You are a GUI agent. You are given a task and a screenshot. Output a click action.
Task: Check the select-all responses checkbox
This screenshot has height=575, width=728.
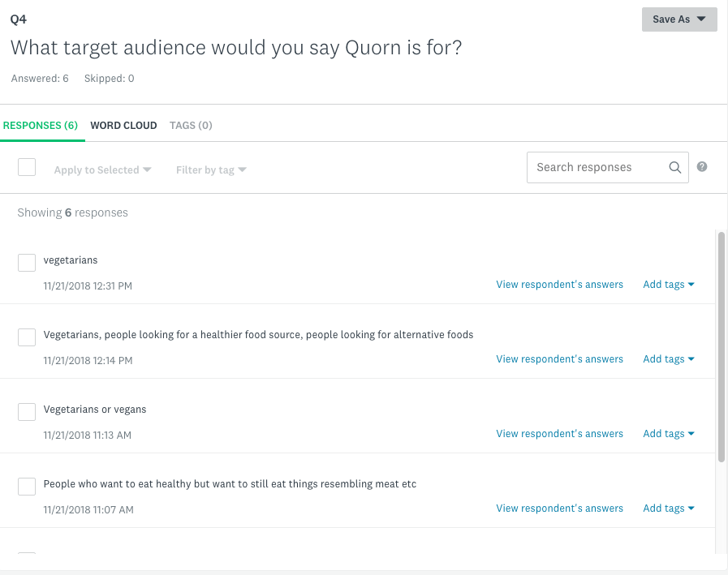(x=27, y=167)
